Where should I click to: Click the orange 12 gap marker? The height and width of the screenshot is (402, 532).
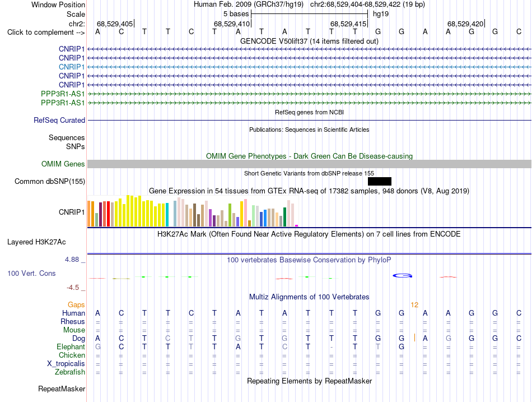click(x=414, y=305)
